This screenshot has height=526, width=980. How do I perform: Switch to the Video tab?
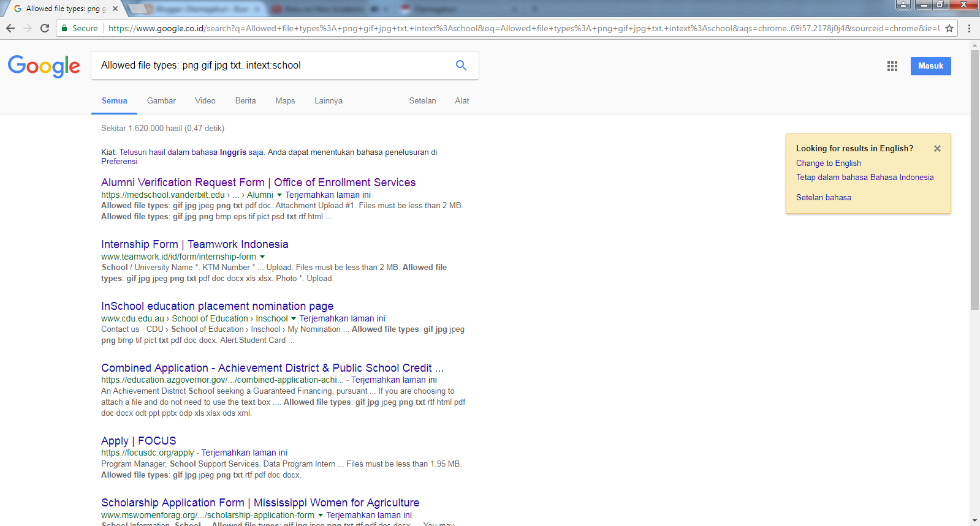coord(205,101)
